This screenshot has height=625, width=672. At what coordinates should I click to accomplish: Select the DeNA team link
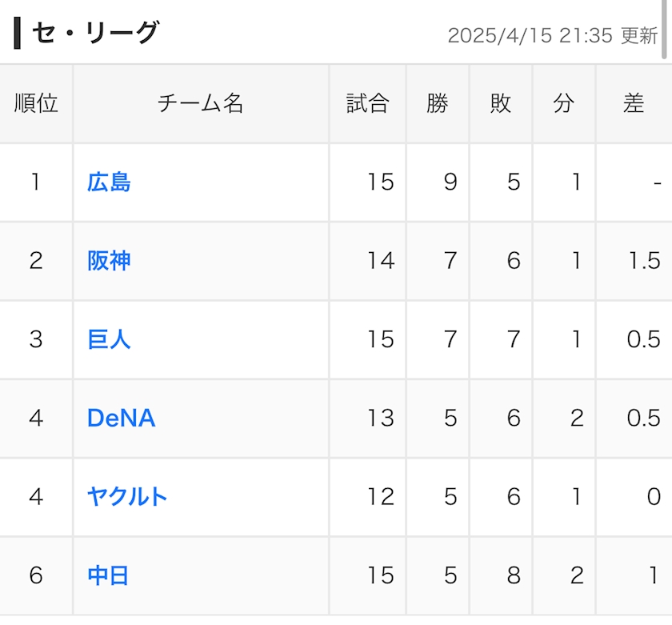coord(121,418)
